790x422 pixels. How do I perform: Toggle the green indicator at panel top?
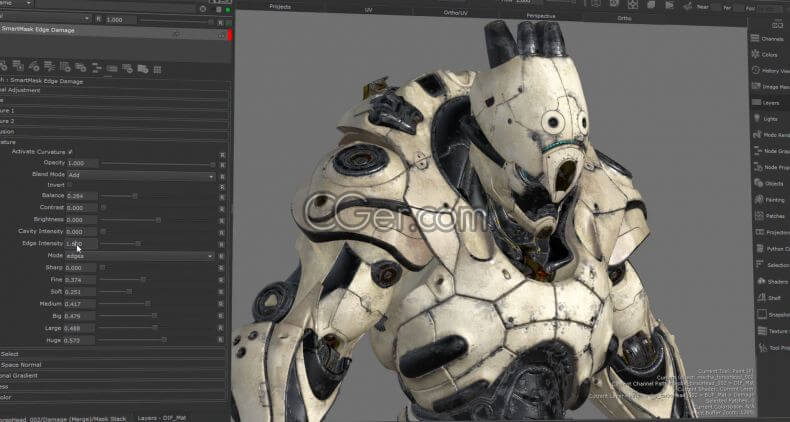(228, 9)
